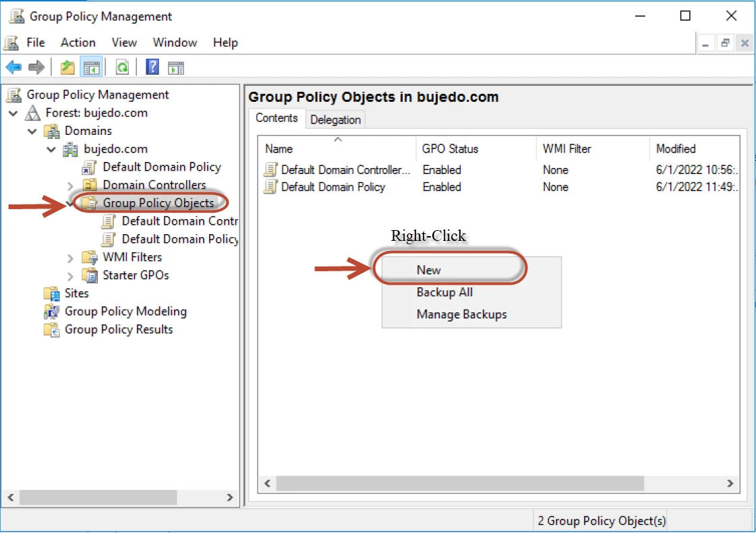The height and width of the screenshot is (533, 756).
Task: Click the Group Policy Management title bar icon
Action: (16, 16)
